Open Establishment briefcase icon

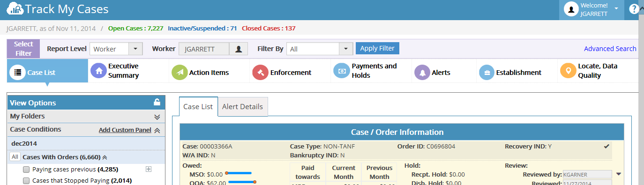click(487, 73)
